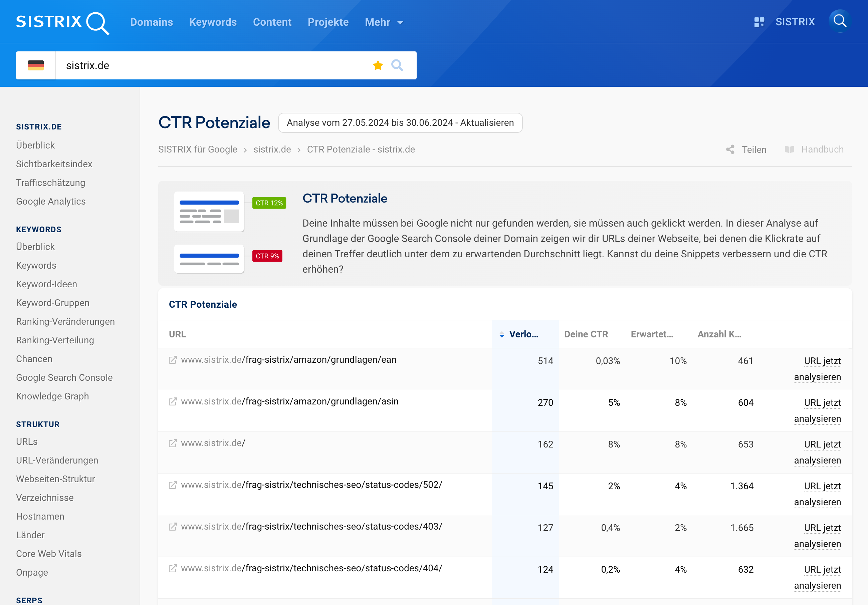The width and height of the screenshot is (868, 605).
Task: Click the SISTRIX logo in the header
Action: click(x=62, y=23)
